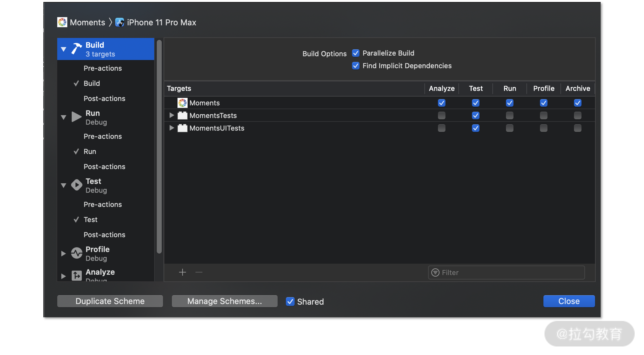Click the Analyze icon in sidebar
Viewport: 644px width, 355px height.
(76, 275)
